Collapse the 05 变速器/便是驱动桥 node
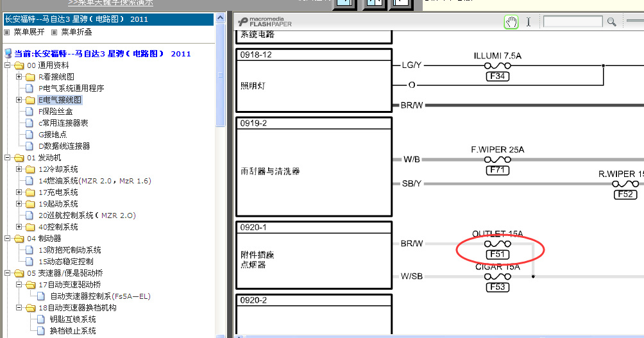Viewport: 644px width, 338px height. 8,273
